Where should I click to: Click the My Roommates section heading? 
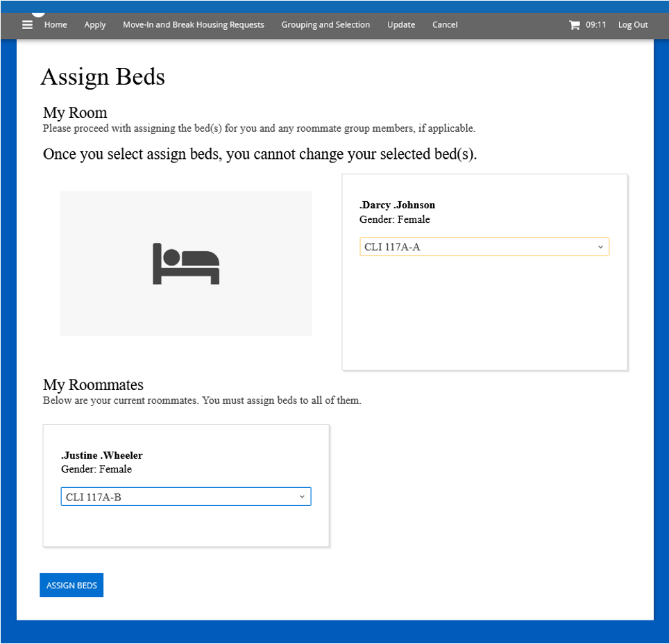click(93, 384)
